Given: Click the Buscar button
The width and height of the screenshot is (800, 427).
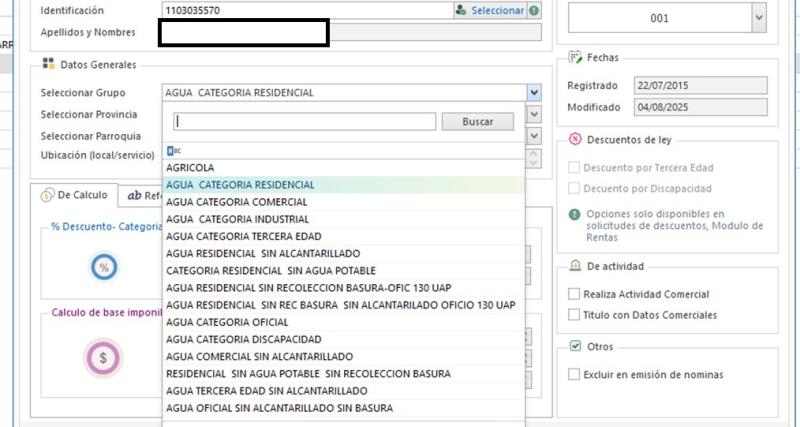Looking at the screenshot, I should tap(478, 121).
